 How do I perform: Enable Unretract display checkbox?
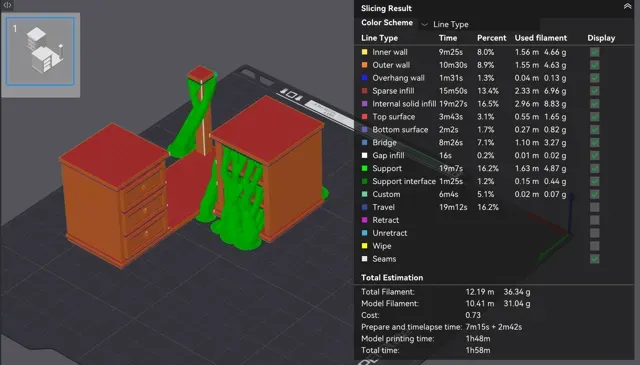[595, 233]
